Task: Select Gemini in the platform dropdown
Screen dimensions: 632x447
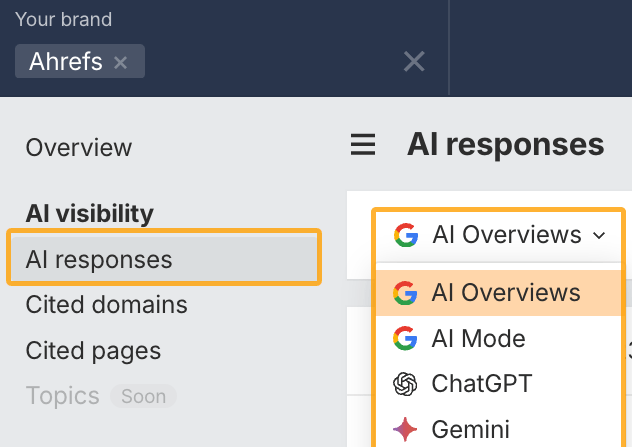Action: click(470, 430)
